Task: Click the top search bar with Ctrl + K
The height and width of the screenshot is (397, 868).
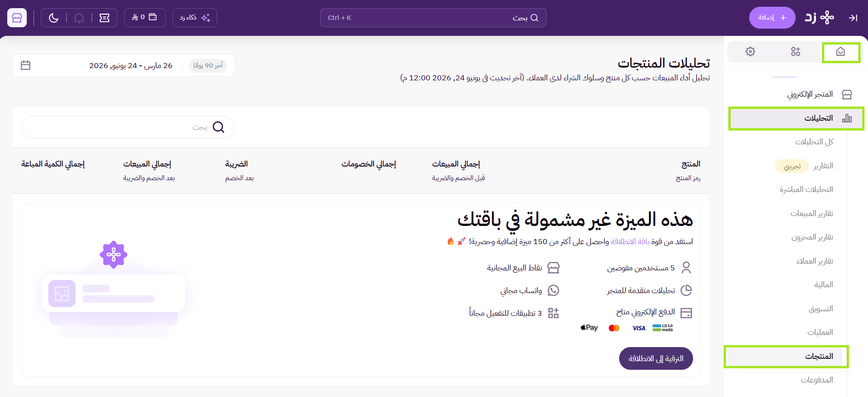Action: tap(433, 18)
